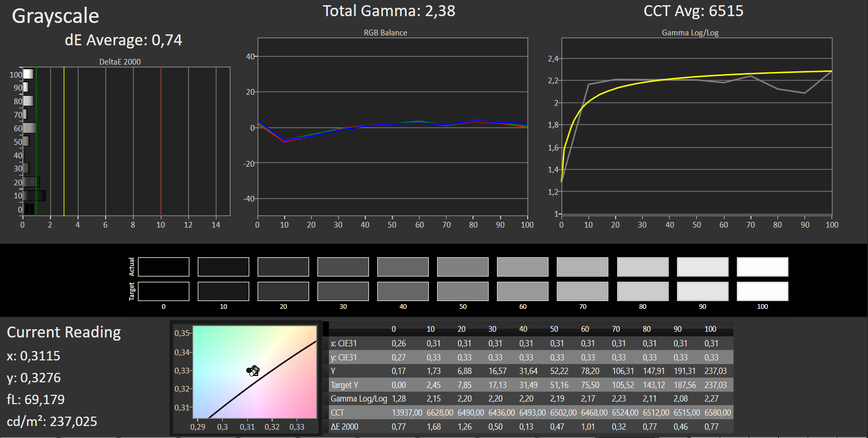
Task: Select the x: CIE31 row label
Action: 344,343
